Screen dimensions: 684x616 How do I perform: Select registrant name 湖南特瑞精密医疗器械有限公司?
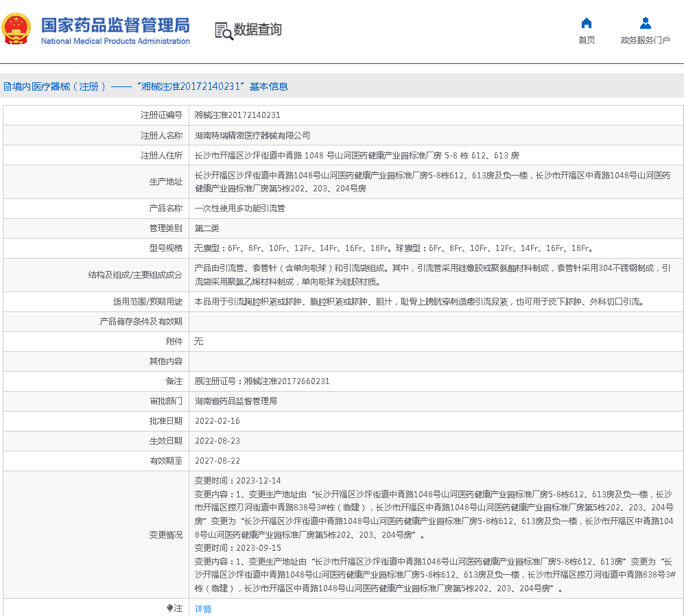[x=252, y=136]
